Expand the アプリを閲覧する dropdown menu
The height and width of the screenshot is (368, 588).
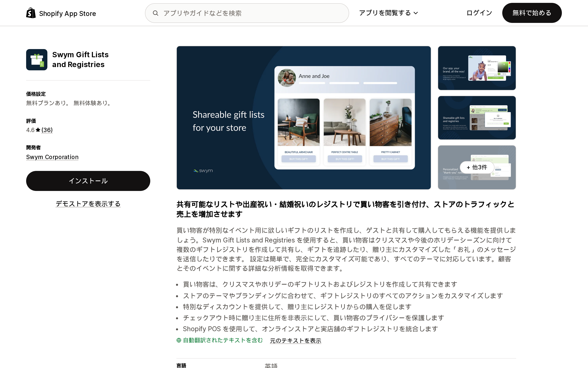coord(388,13)
